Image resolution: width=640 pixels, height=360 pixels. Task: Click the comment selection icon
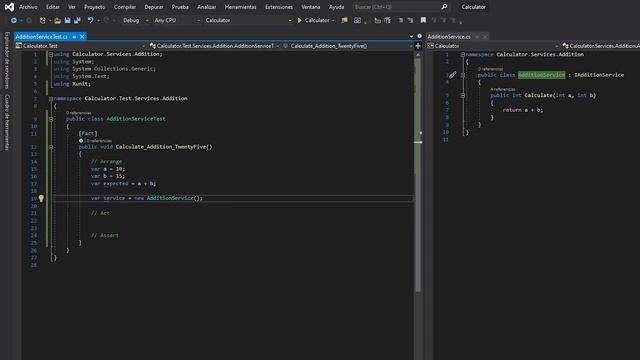coord(400,20)
